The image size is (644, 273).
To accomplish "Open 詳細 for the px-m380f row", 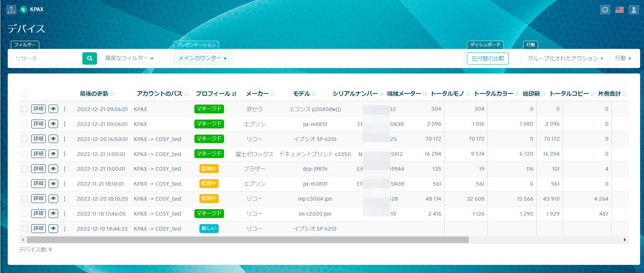I will 38,184.
